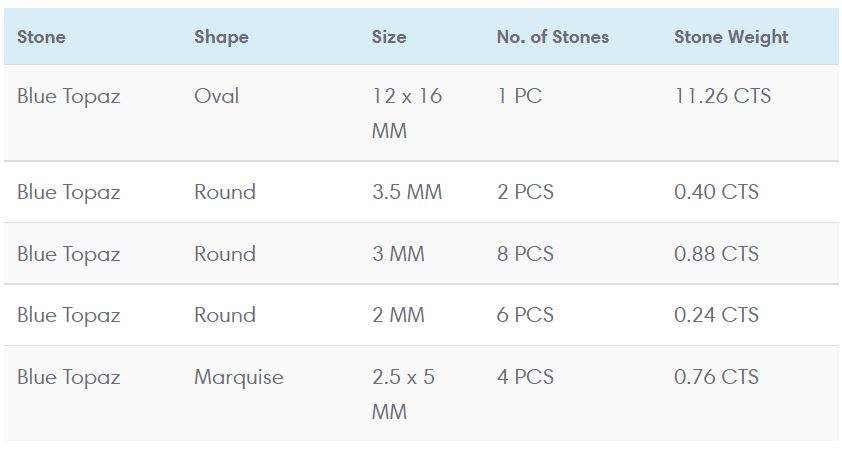The width and height of the screenshot is (842, 450).
Task: Click the 2.5 x 5 MM size cell
Action: 403,394
